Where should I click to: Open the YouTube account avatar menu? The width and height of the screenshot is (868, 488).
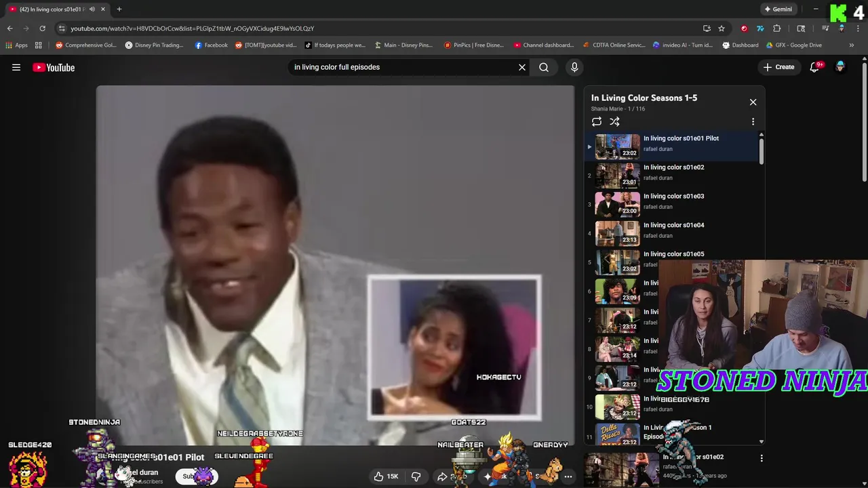coord(840,67)
